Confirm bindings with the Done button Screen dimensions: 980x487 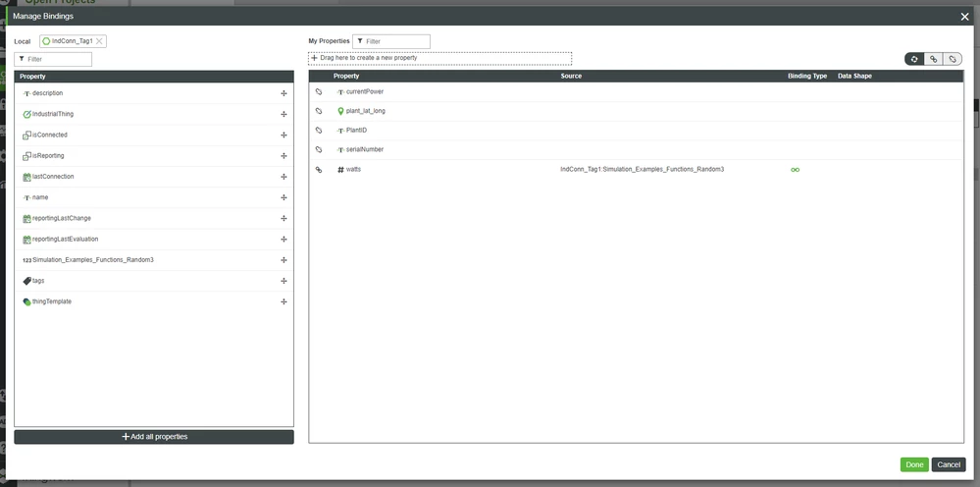click(x=914, y=464)
